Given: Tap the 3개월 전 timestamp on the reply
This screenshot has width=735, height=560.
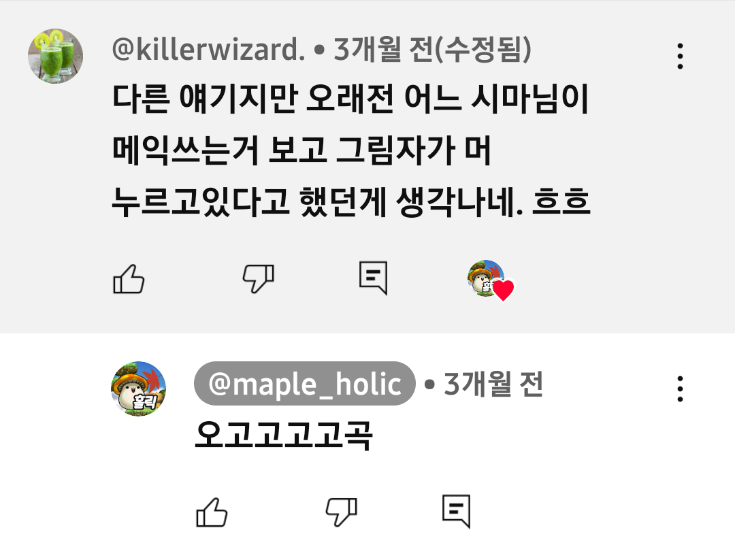Looking at the screenshot, I should click(493, 383).
